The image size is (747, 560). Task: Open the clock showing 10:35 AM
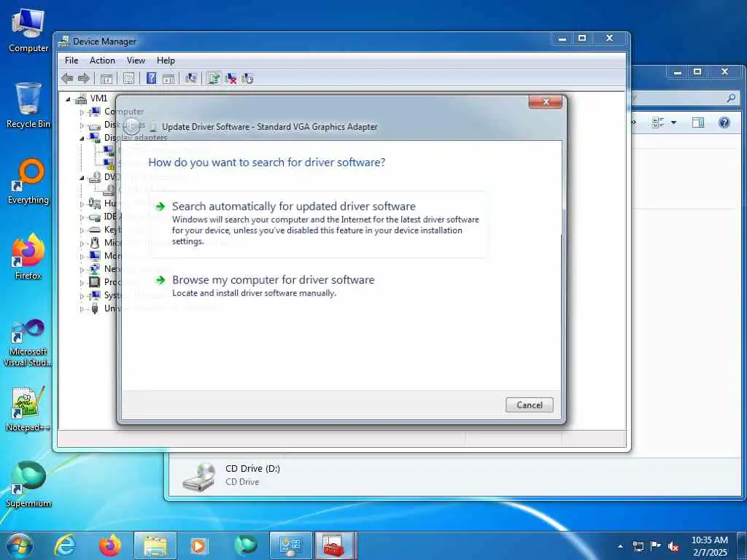tap(710, 546)
